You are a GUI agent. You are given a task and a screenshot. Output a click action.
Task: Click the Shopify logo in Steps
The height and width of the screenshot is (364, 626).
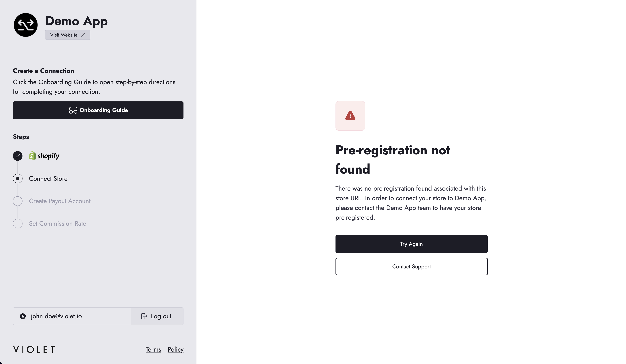(44, 156)
